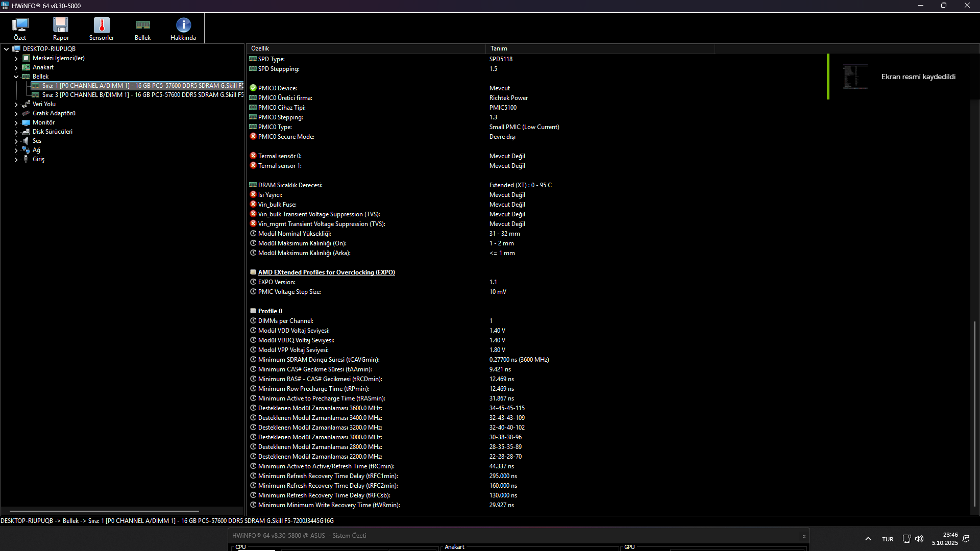
Task: Select the 34-45-45-115 timing value
Action: click(507, 408)
